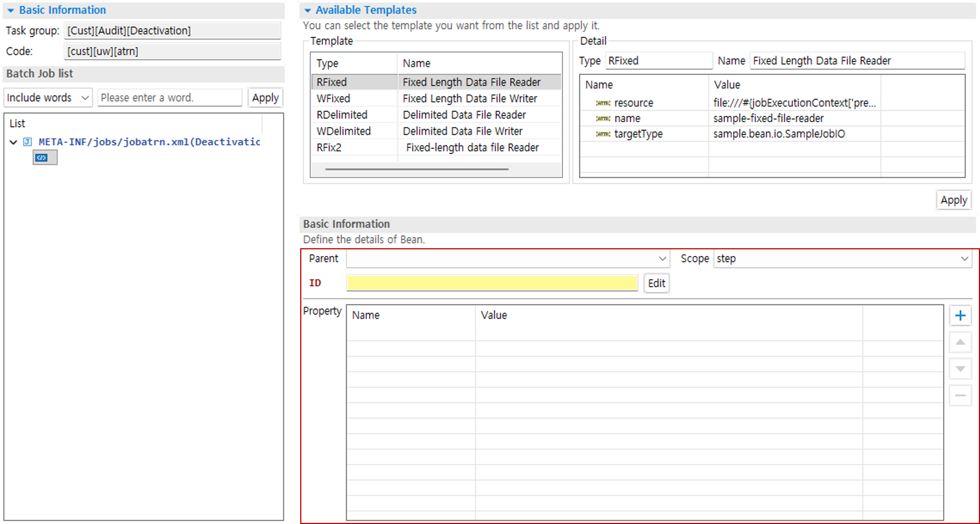Click the yellow ID input field
This screenshot has height=524, width=980.
coord(492,283)
